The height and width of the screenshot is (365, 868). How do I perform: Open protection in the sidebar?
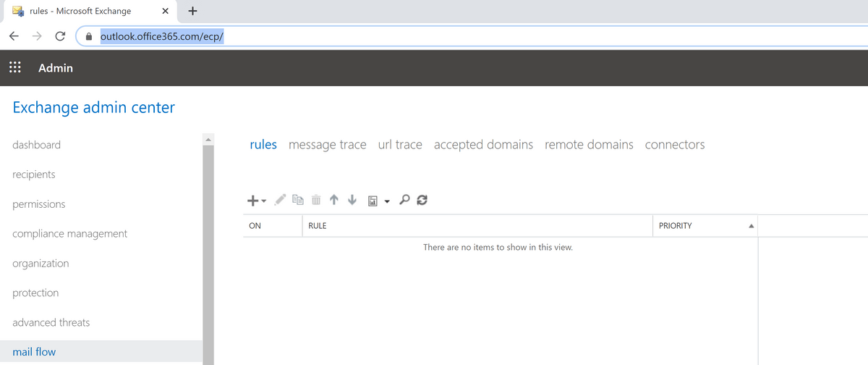tap(35, 293)
